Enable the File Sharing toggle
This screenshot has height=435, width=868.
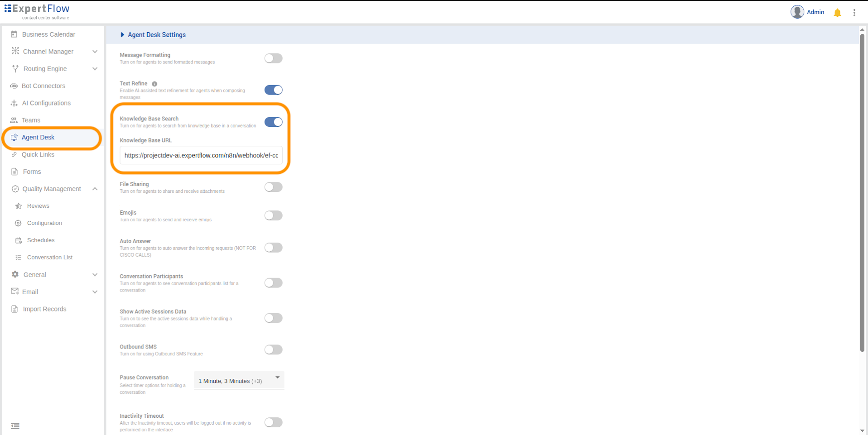coord(274,187)
